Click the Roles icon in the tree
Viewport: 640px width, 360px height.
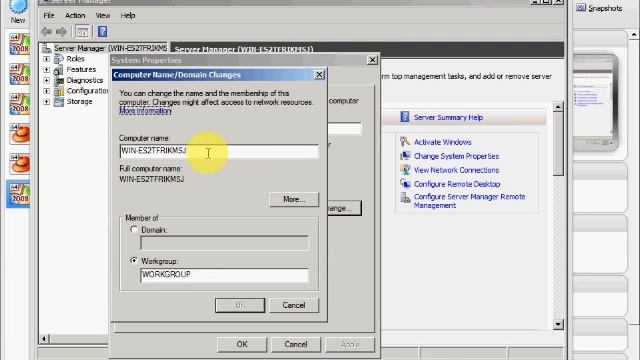pos(59,59)
